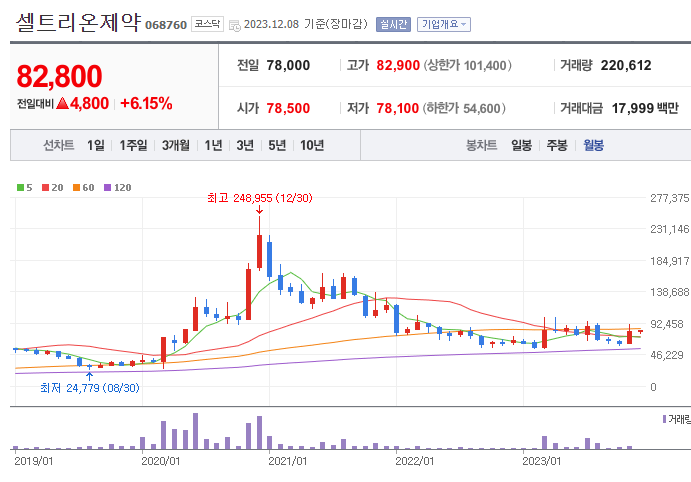This screenshot has width=691, height=482.
Task: Click the 선차트 label
Action: point(59,145)
